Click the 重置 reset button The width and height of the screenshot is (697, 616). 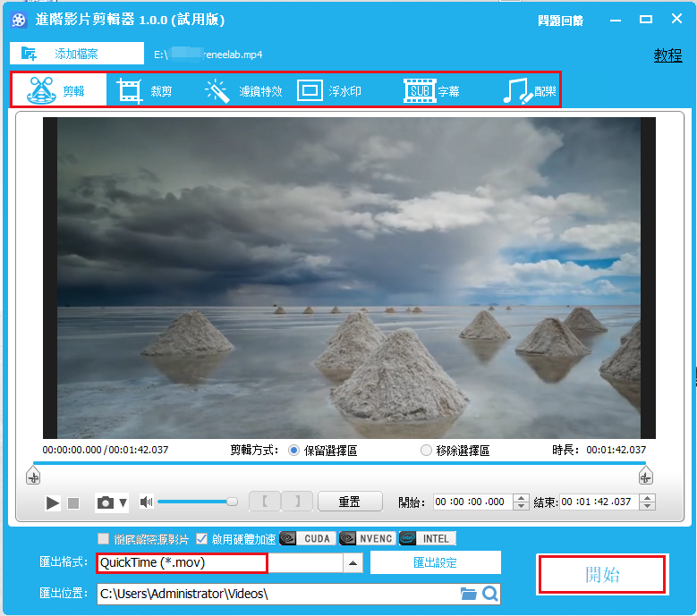pos(350,502)
